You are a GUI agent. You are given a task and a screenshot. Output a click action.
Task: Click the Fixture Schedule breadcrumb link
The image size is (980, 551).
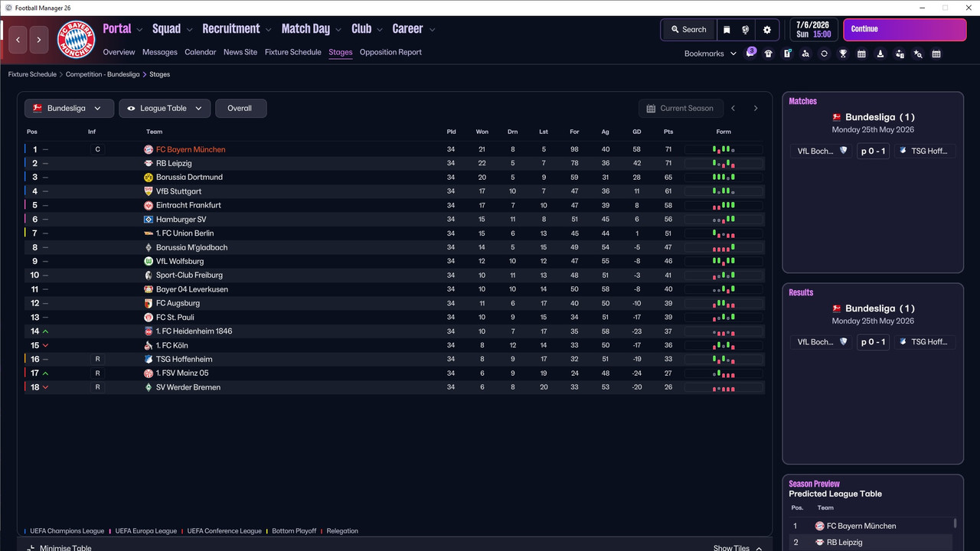tap(32, 74)
